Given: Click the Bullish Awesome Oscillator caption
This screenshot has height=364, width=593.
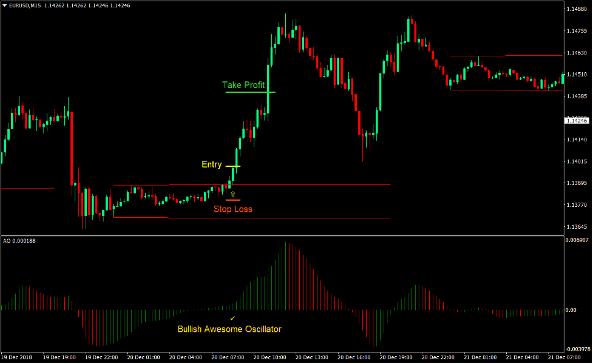Looking at the screenshot, I should pyautogui.click(x=229, y=329).
